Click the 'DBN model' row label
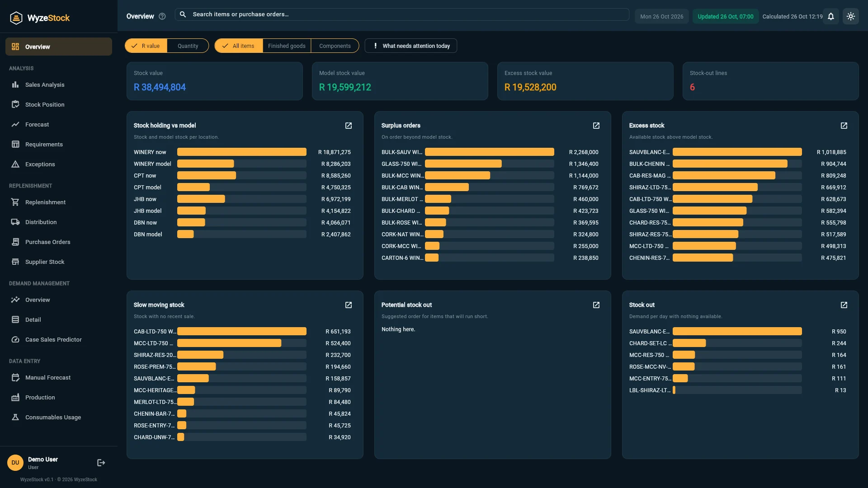Viewport: 868px width, 488px height. [148, 235]
